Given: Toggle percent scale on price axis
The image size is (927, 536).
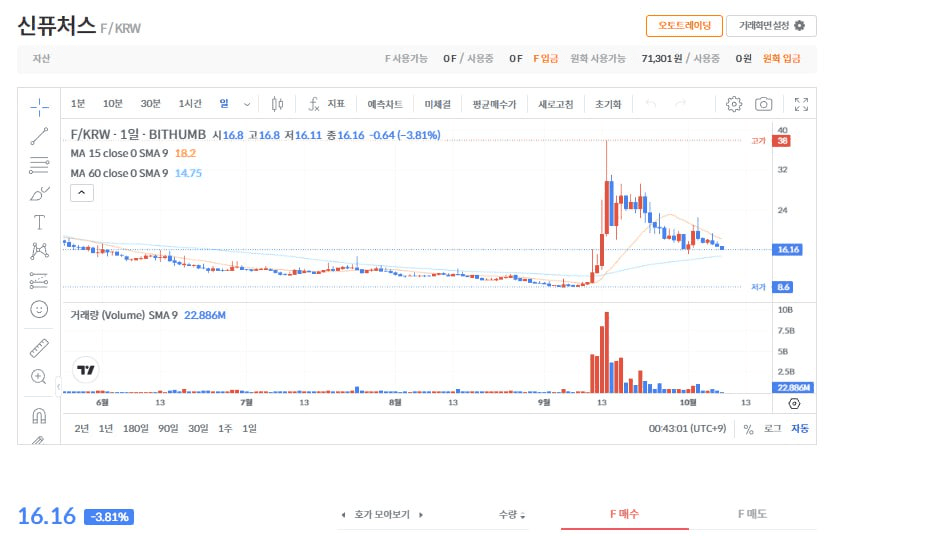Looking at the screenshot, I should point(748,429).
